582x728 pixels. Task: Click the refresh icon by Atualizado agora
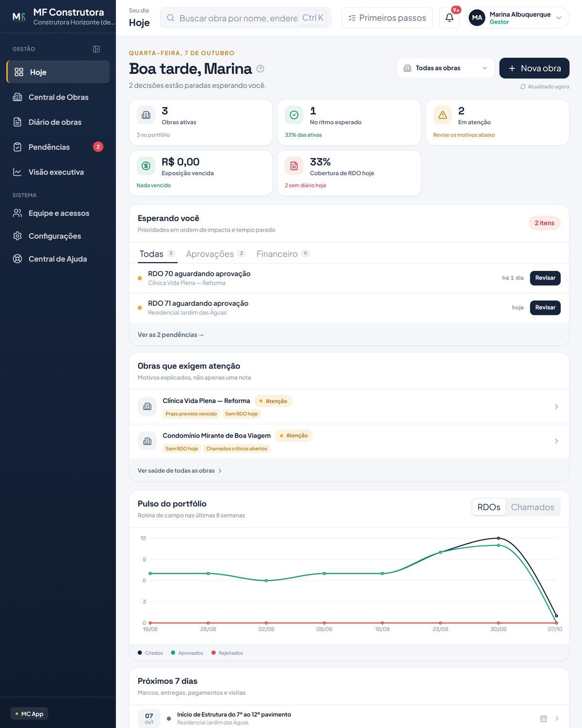523,87
